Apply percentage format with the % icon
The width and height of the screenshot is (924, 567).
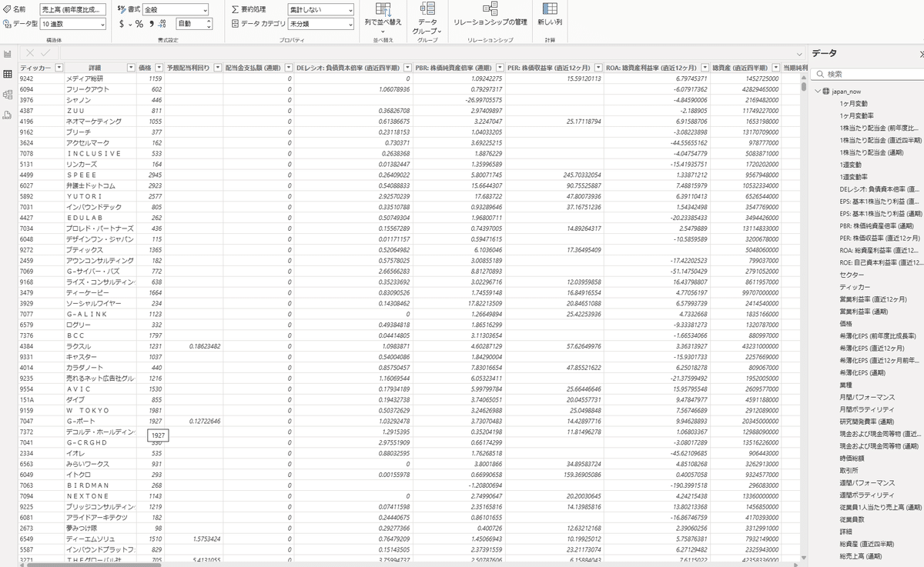(x=139, y=24)
